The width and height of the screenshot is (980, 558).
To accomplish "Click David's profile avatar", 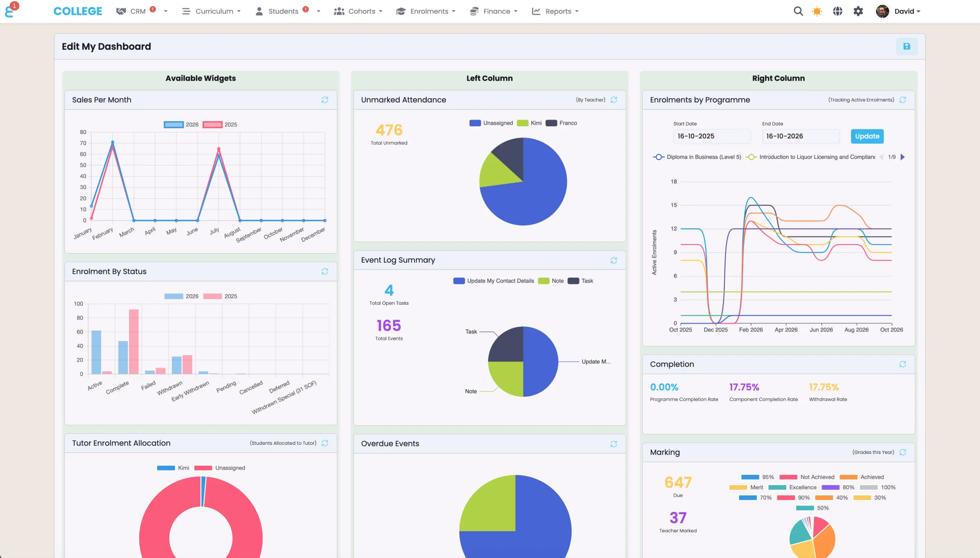I will click(882, 11).
